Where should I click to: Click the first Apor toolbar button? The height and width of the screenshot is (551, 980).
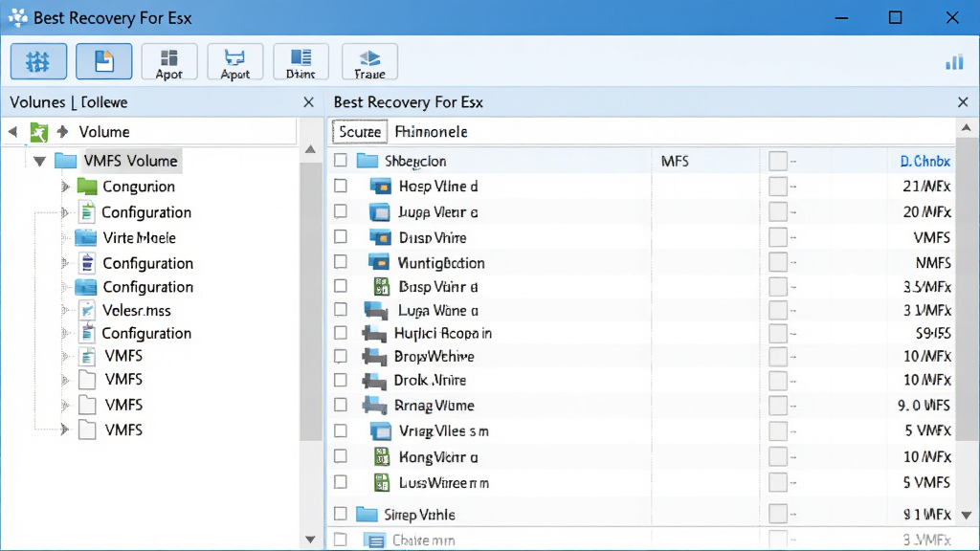pos(168,61)
